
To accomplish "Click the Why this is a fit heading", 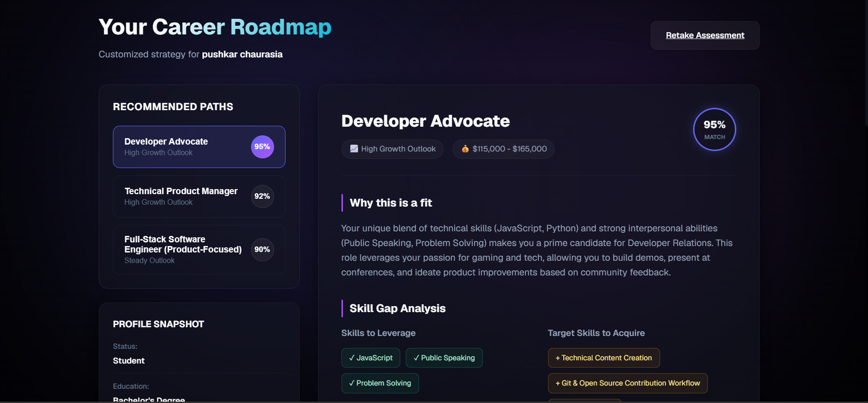I will click(x=391, y=203).
